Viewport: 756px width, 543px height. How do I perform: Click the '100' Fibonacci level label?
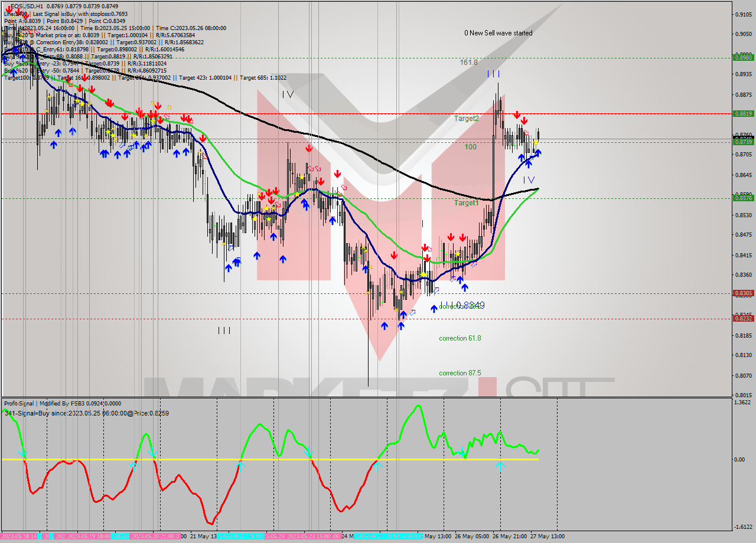[x=470, y=147]
